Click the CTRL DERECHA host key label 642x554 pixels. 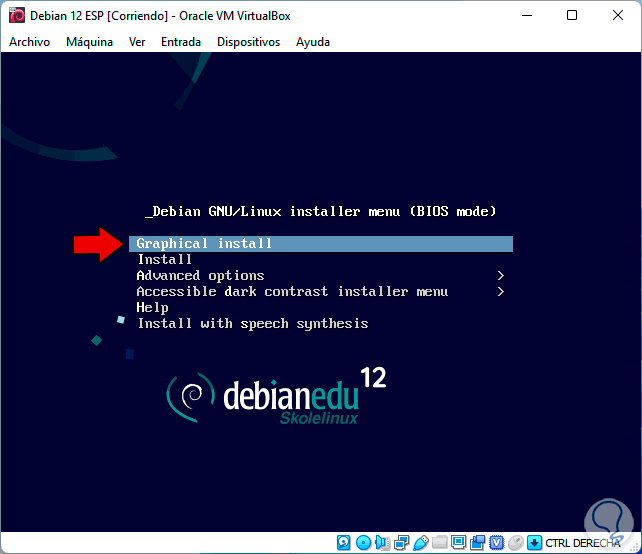(583, 543)
